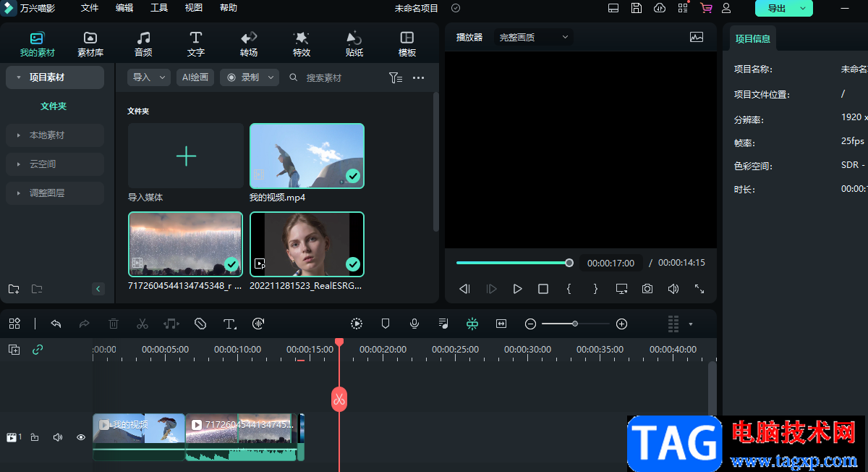This screenshot has height=472, width=868.
Task: Click the trash delete icon in the timeline toolbar
Action: point(114,324)
